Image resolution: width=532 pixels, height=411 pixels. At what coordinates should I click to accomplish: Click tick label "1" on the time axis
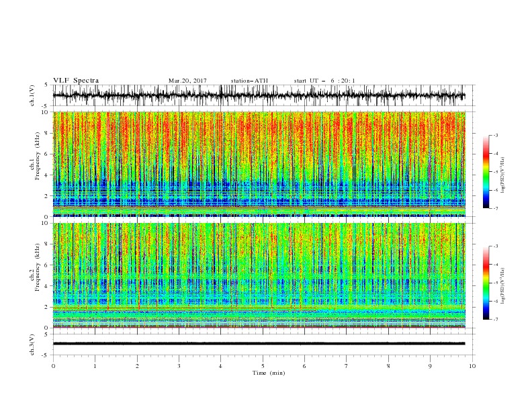point(95,366)
